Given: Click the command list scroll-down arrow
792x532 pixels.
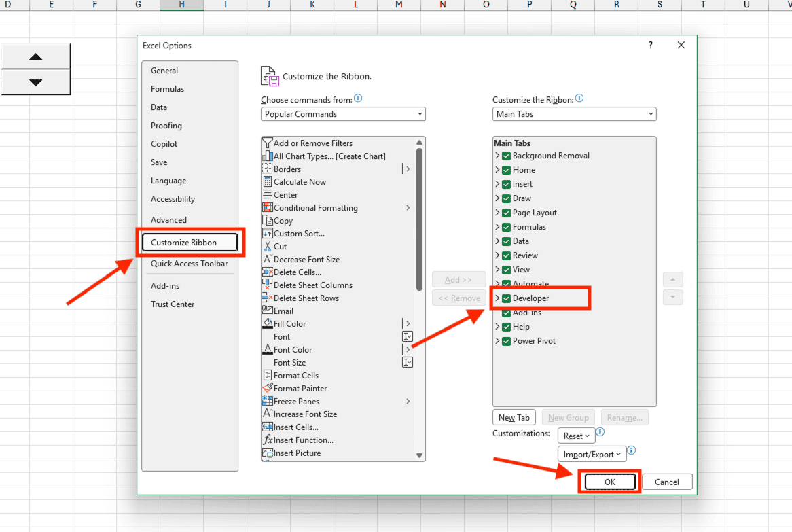Looking at the screenshot, I should 419,454.
